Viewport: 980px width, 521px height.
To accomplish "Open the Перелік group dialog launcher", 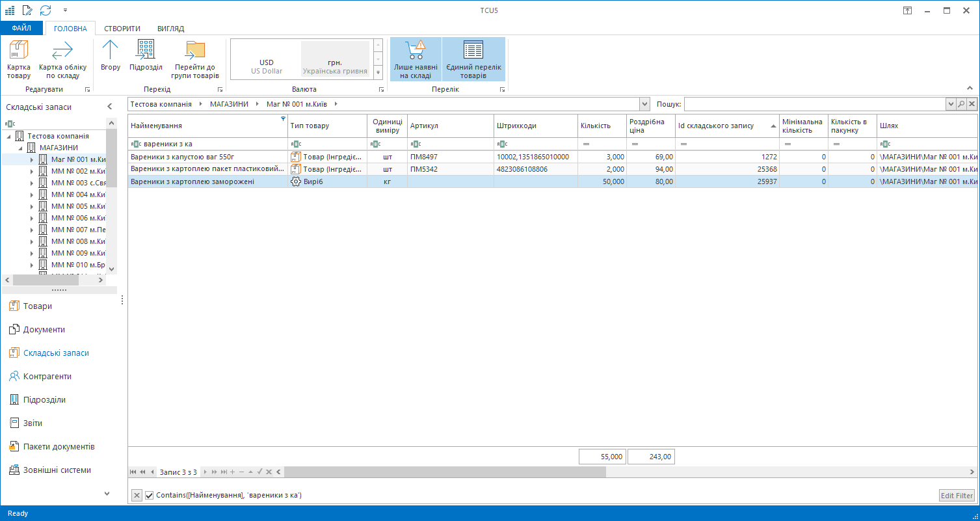I will pos(502,89).
